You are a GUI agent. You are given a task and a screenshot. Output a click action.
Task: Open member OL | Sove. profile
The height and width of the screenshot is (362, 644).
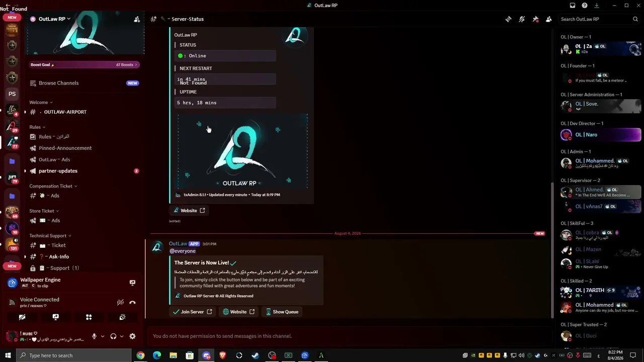[x=601, y=106]
